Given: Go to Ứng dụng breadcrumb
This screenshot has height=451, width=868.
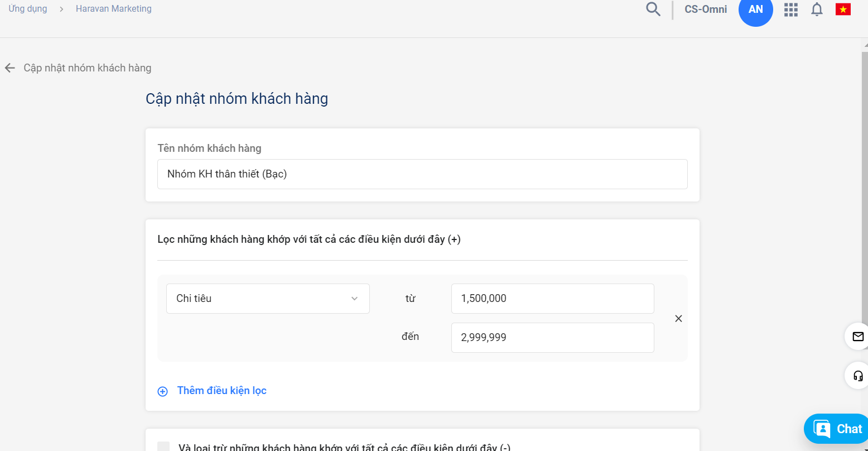Looking at the screenshot, I should point(28,9).
